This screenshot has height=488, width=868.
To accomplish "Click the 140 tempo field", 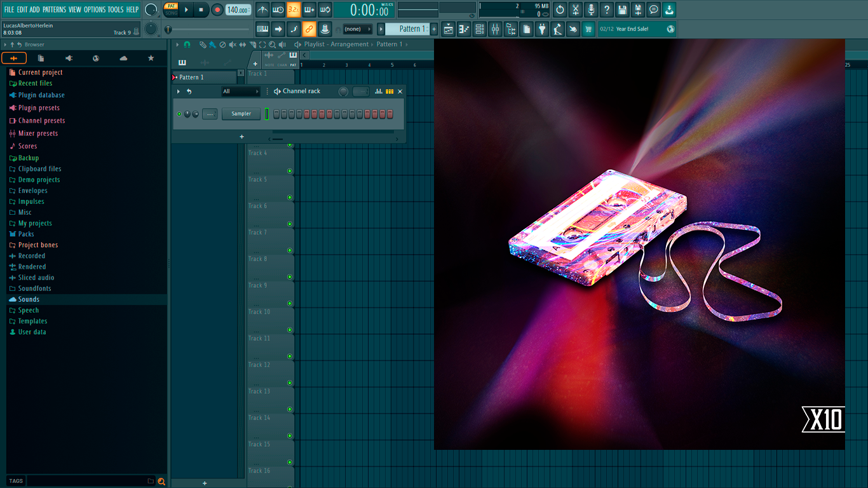I will tap(238, 10).
